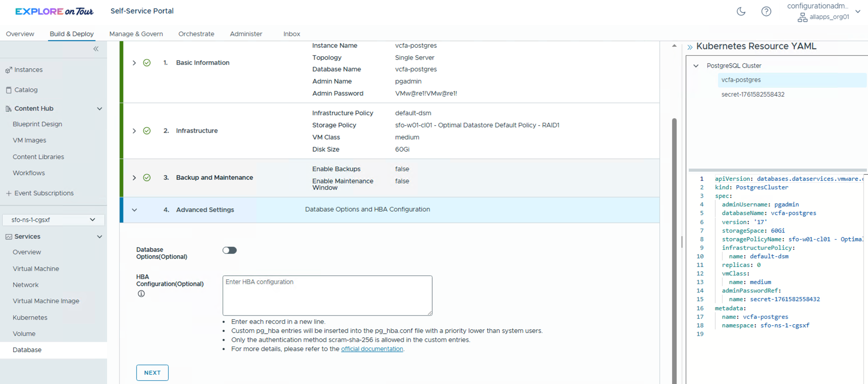Select secret-1761582558432 in the resource tree
Viewport: 868px width, 384px height.
pos(753,94)
